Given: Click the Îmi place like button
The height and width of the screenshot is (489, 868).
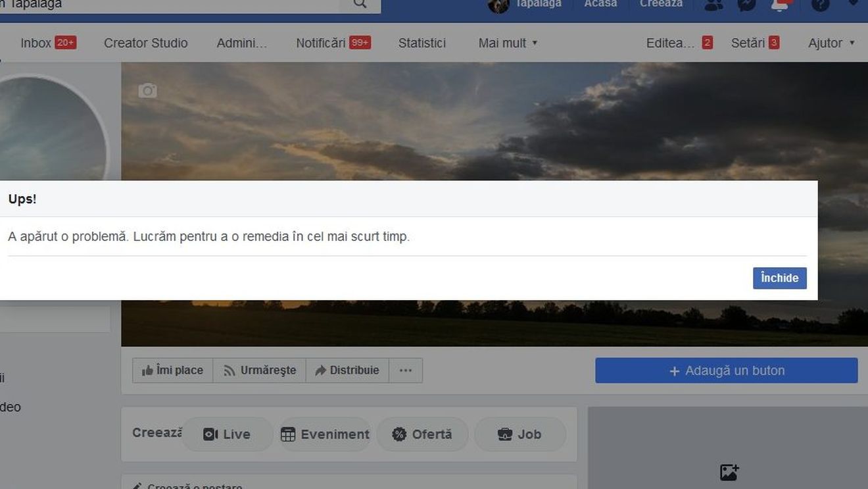Looking at the screenshot, I should (x=172, y=371).
